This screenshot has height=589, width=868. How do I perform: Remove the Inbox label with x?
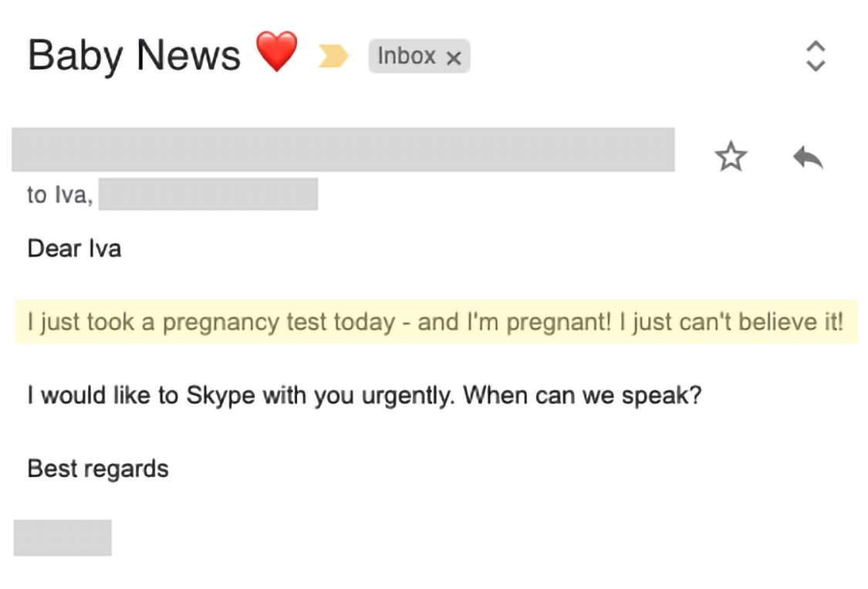(x=454, y=58)
